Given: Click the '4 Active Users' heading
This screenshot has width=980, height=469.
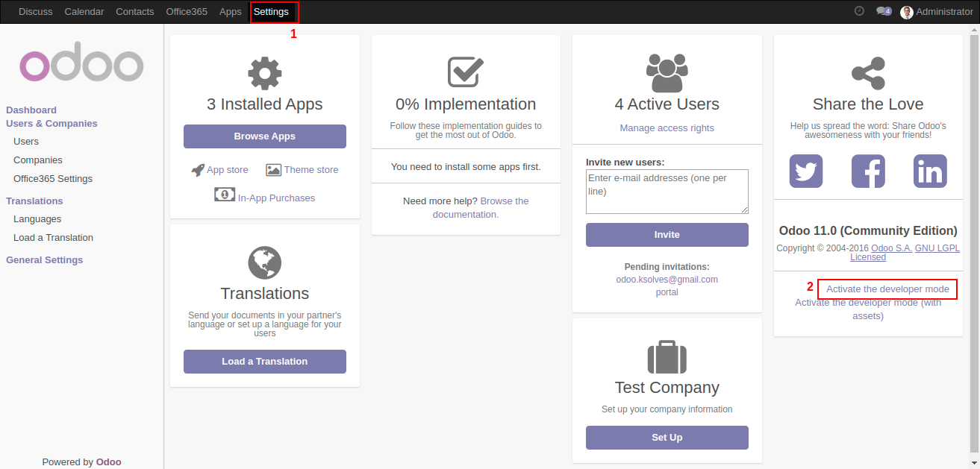Looking at the screenshot, I should coord(667,104).
